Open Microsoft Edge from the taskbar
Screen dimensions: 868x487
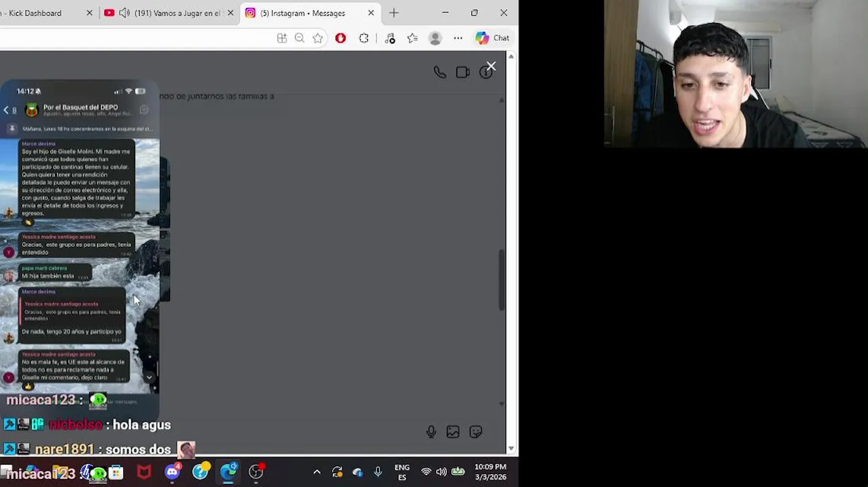228,471
